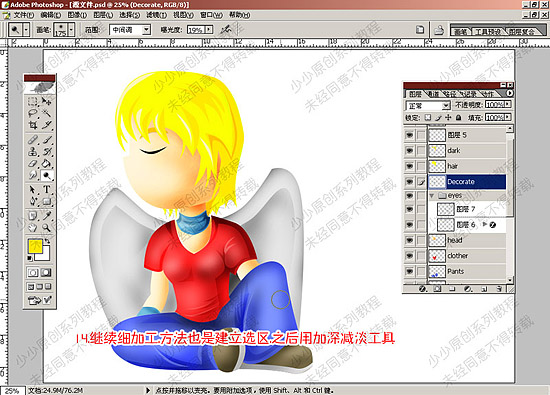
Task: Open the File Browser icon
Action: (439, 30)
